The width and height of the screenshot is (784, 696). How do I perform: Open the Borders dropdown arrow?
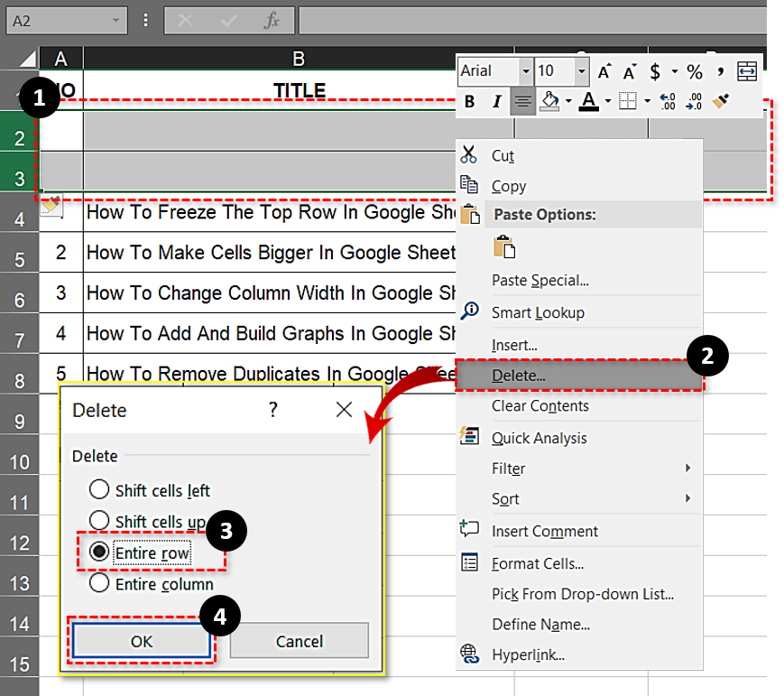pos(647,101)
